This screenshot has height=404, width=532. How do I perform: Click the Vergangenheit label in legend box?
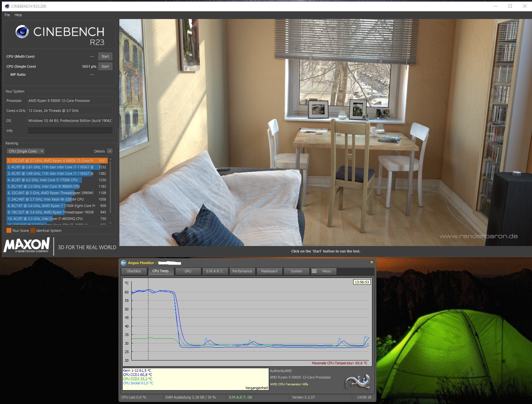(256, 388)
